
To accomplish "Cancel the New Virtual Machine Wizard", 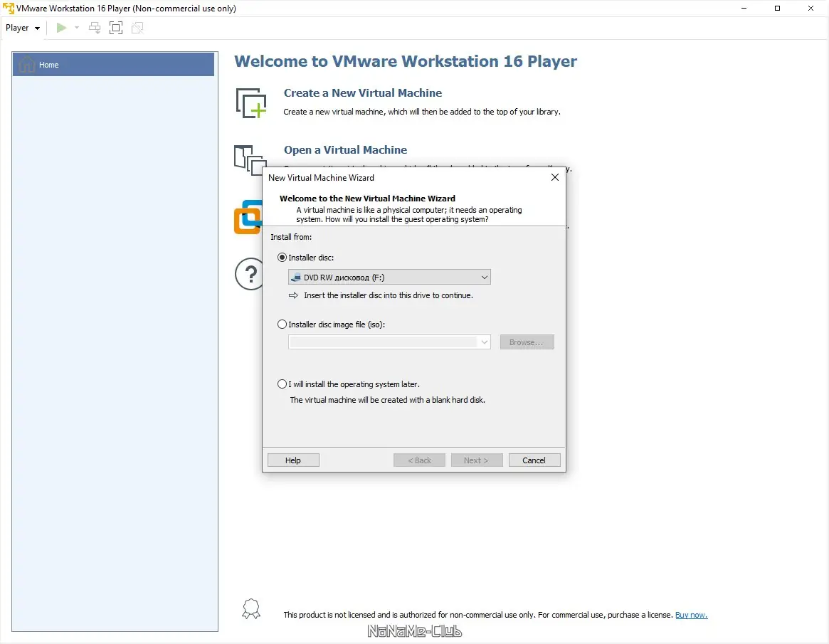I will click(534, 460).
